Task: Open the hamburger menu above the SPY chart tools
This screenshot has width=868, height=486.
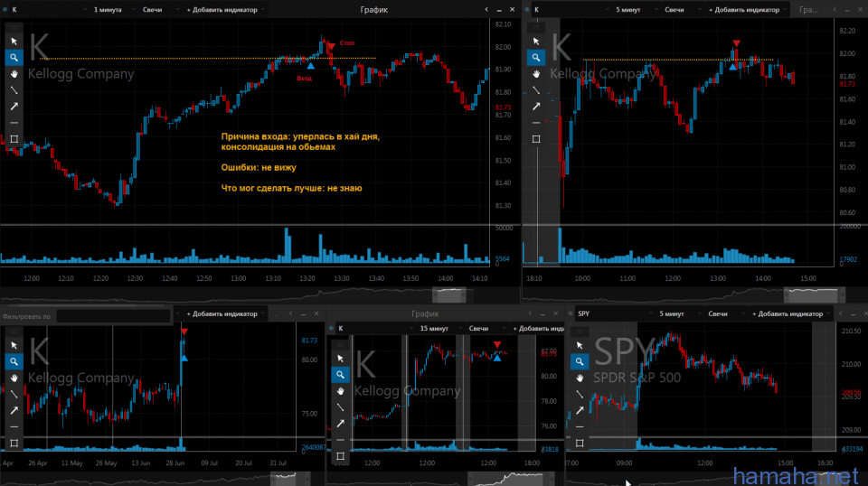Action: coord(579,332)
